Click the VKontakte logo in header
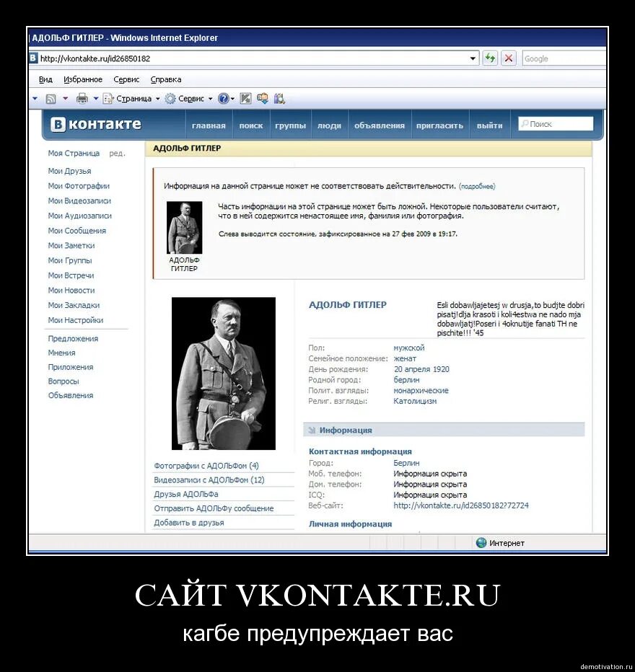The image size is (635, 672). coord(96,124)
